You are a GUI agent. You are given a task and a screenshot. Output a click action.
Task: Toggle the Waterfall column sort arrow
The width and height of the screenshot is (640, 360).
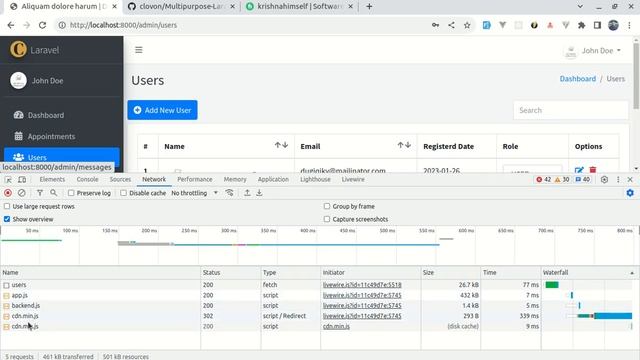pyautogui.click(x=632, y=273)
